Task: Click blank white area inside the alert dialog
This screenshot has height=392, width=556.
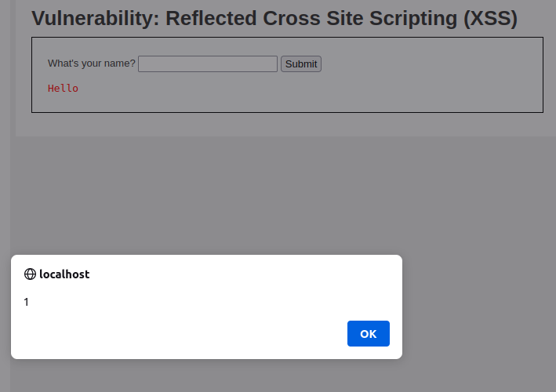Action: point(213,301)
